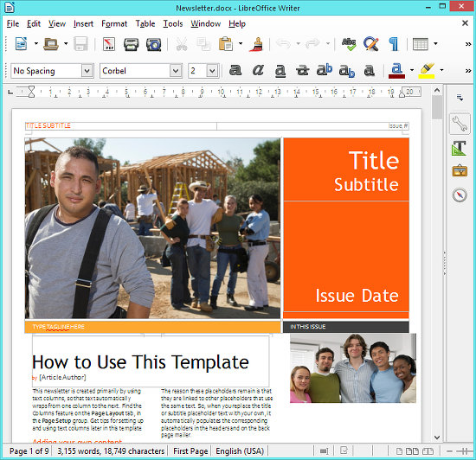Image resolution: width=476 pixels, height=460 pixels.
Task: Close the document with menu bar X
Action: click(465, 23)
